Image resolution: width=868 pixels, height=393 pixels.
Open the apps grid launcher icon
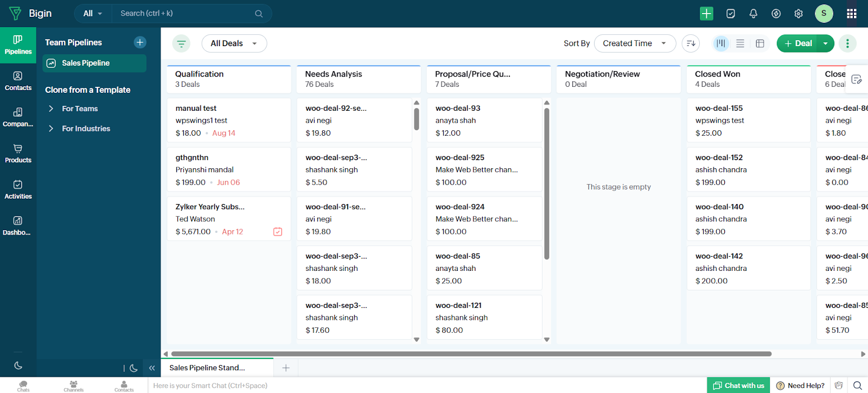pos(851,14)
